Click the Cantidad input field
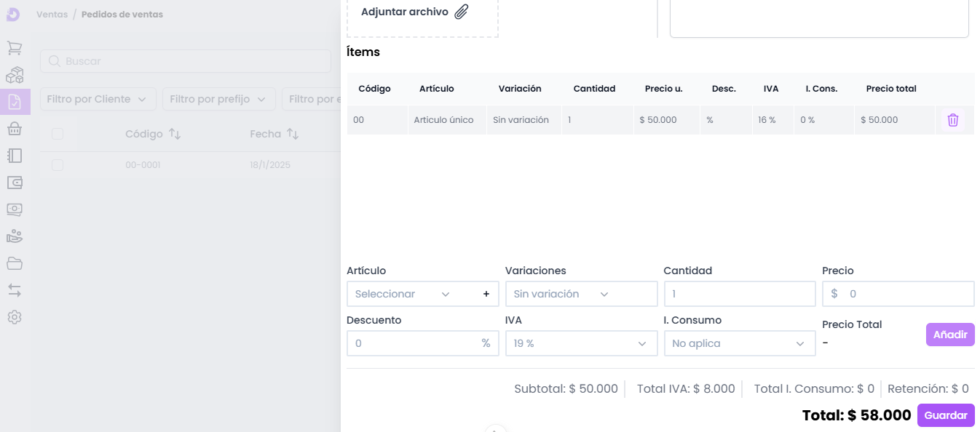The height and width of the screenshot is (432, 980). click(739, 294)
